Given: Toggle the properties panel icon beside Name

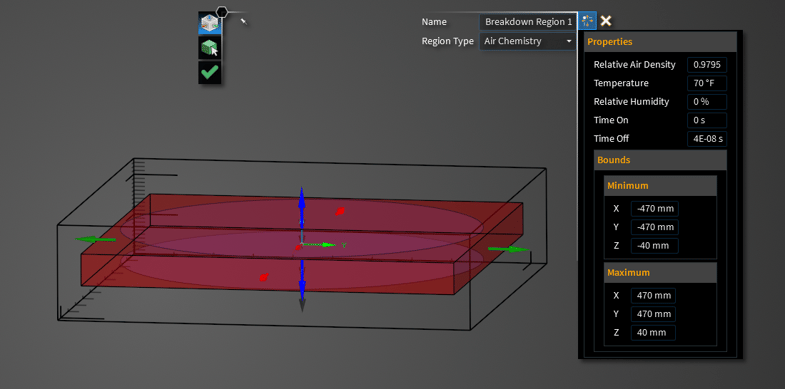Looking at the screenshot, I should [587, 21].
